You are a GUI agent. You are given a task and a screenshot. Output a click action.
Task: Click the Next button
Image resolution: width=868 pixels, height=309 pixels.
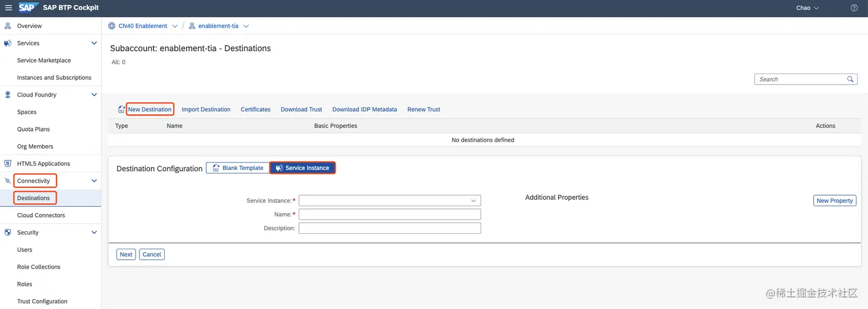click(126, 254)
